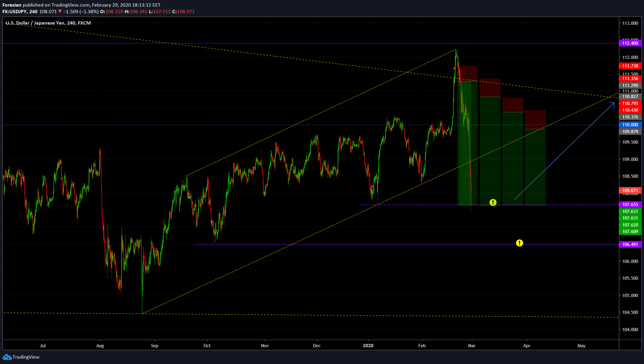Select the blue 110.000 price label
Image resolution: width=644 pixels, height=364 pixels.
tap(630, 125)
